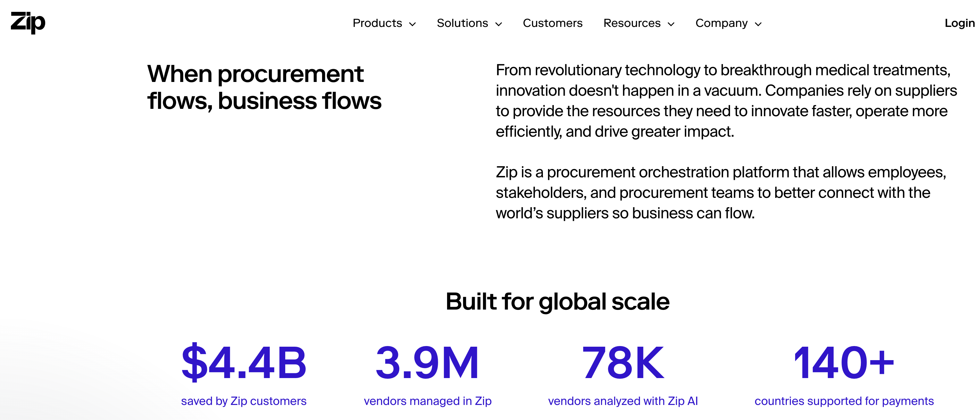Click the Login link
The width and height of the screenshot is (980, 420).
click(959, 23)
